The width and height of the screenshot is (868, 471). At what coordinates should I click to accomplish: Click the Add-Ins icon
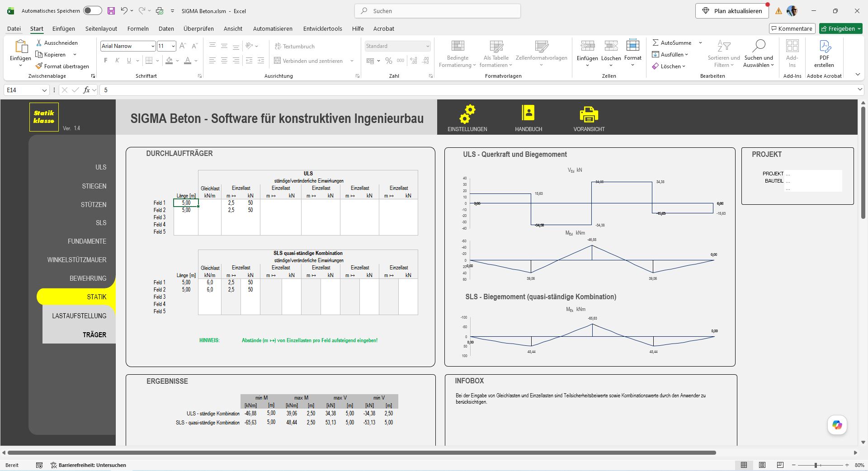click(792, 46)
